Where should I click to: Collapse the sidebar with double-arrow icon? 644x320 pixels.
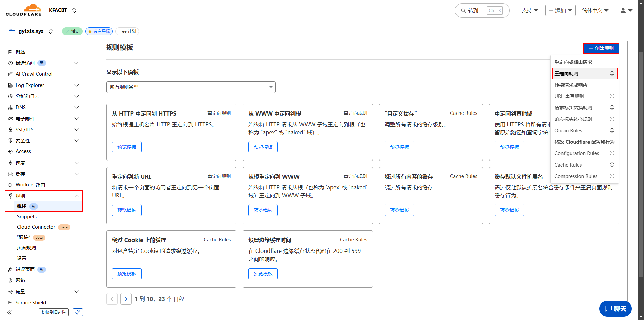(9, 312)
